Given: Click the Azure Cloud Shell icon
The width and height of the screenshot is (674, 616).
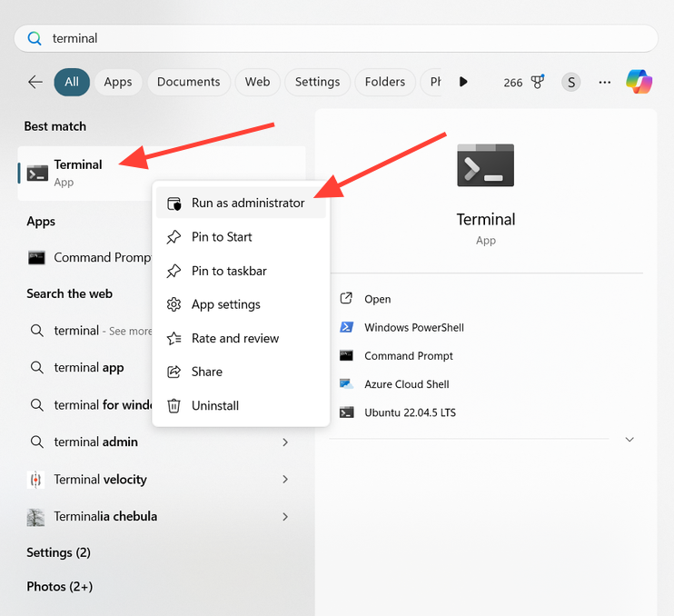Looking at the screenshot, I should click(x=346, y=384).
